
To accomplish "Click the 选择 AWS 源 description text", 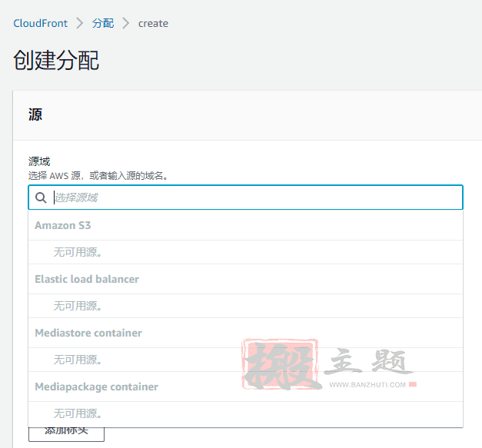I will point(98,176).
